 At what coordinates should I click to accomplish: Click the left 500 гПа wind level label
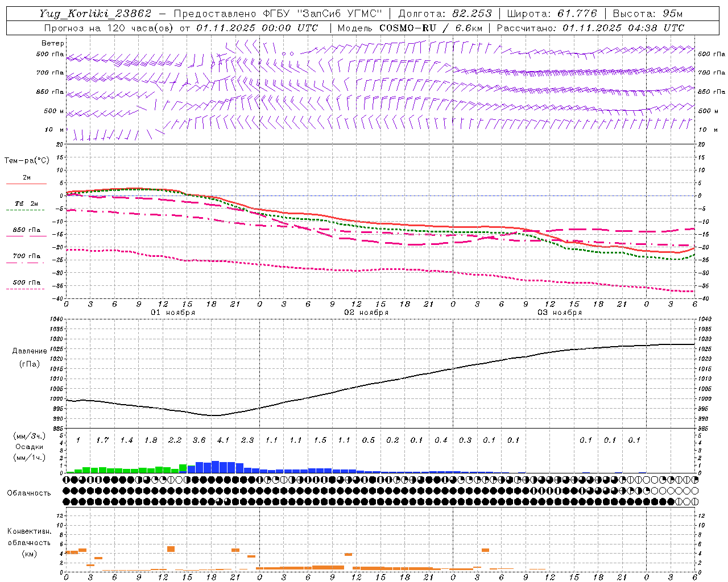coord(50,54)
